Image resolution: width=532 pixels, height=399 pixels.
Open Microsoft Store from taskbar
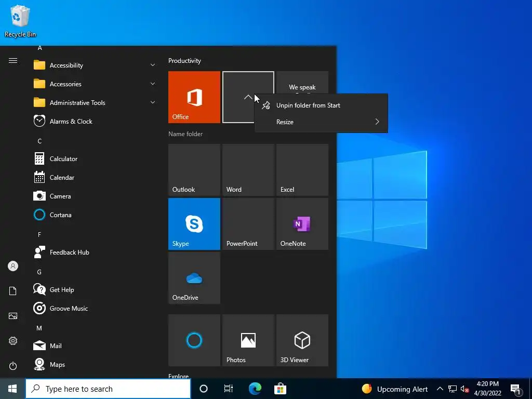click(x=280, y=389)
